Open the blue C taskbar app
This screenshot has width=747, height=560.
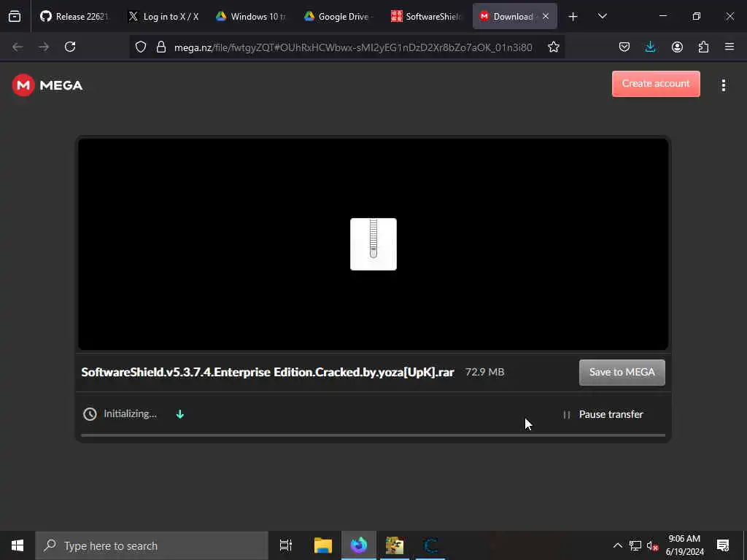(x=430, y=545)
